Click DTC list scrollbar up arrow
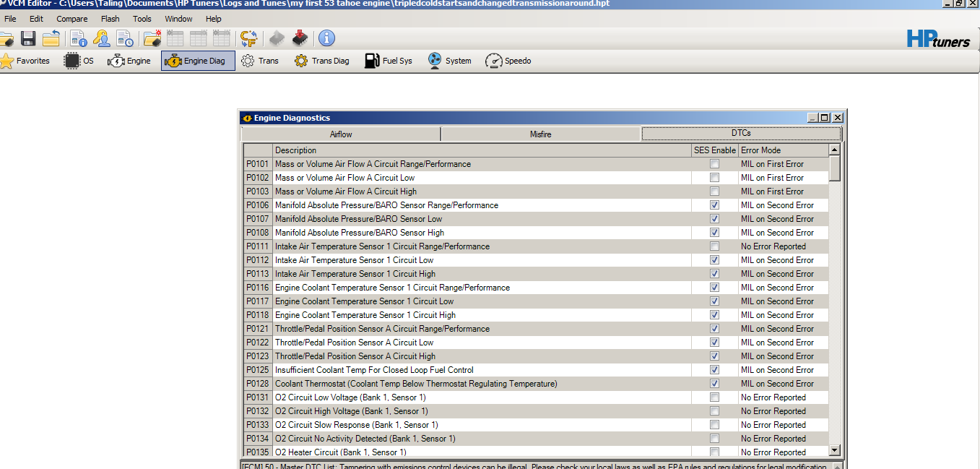This screenshot has width=980, height=469. coord(835,150)
